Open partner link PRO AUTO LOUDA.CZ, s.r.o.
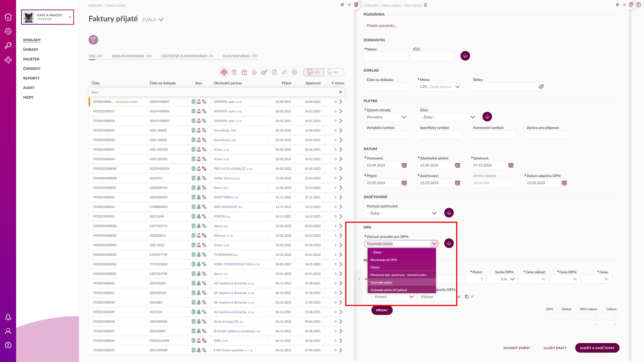Screen dimensions: 644x362 [x=233, y=169]
